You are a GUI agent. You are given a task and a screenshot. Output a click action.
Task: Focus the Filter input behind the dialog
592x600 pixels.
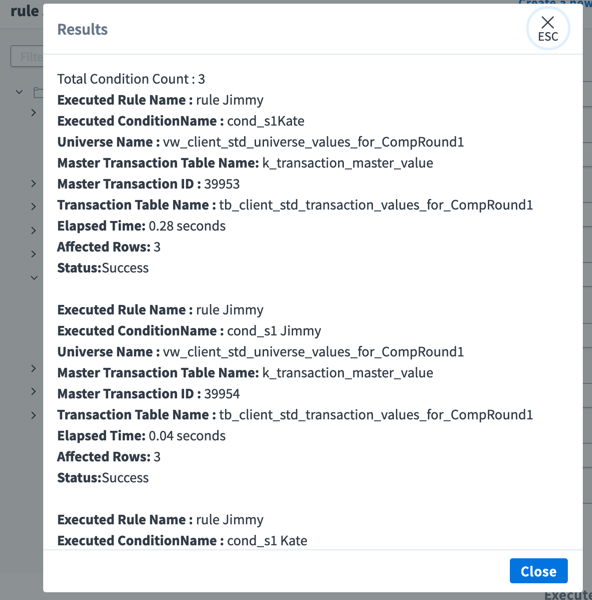(27, 57)
